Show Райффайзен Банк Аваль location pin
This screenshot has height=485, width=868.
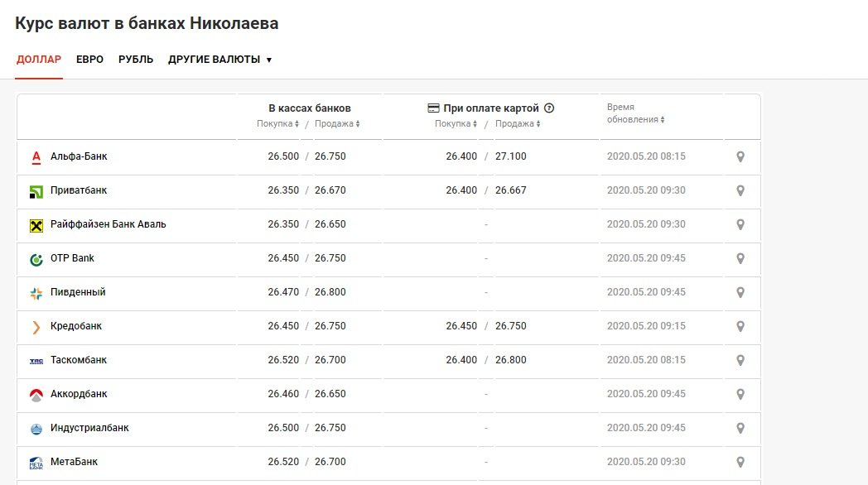click(x=740, y=224)
